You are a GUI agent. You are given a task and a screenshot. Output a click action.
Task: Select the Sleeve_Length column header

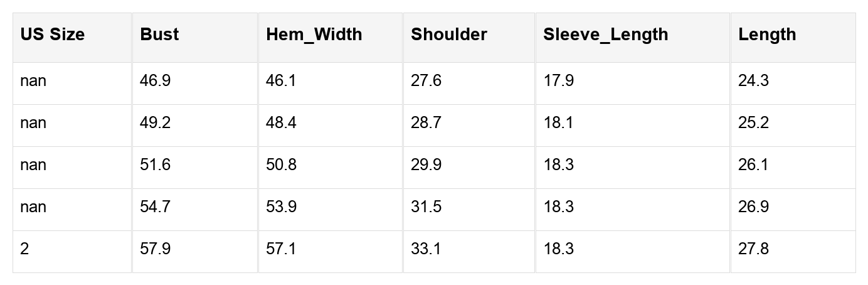pos(605,35)
